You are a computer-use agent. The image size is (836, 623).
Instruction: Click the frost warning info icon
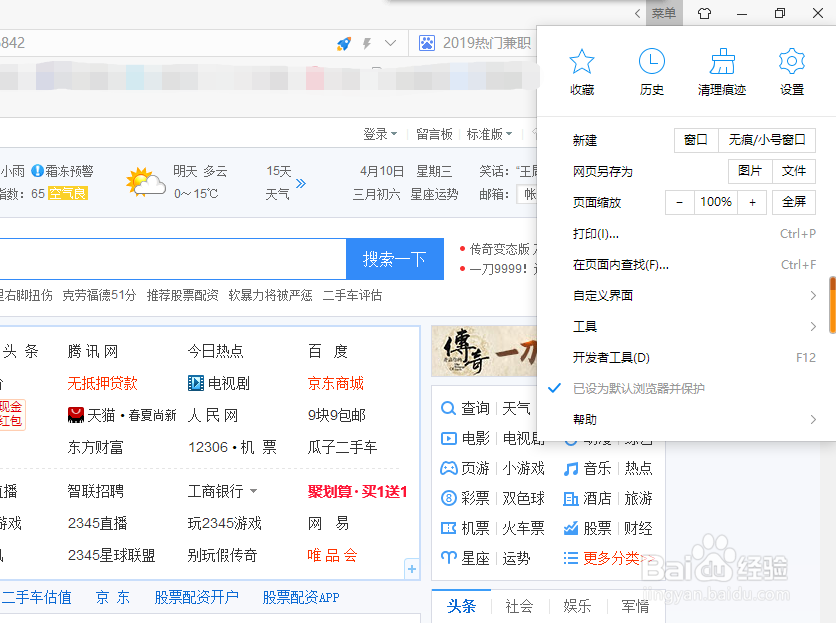37,171
